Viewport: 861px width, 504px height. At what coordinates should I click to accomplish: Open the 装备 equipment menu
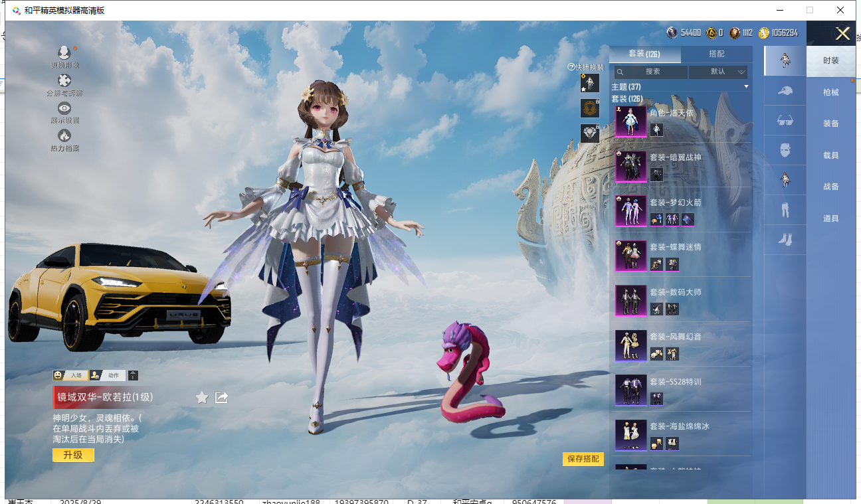(831, 124)
